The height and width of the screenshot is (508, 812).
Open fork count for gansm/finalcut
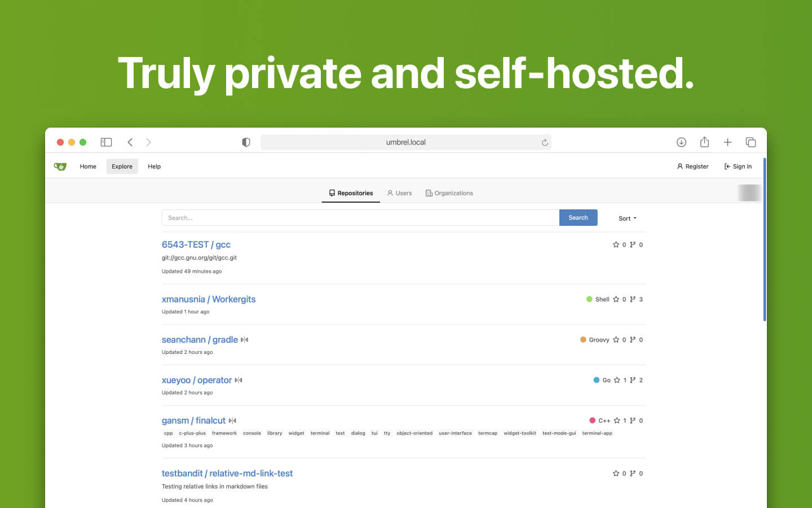click(x=636, y=420)
